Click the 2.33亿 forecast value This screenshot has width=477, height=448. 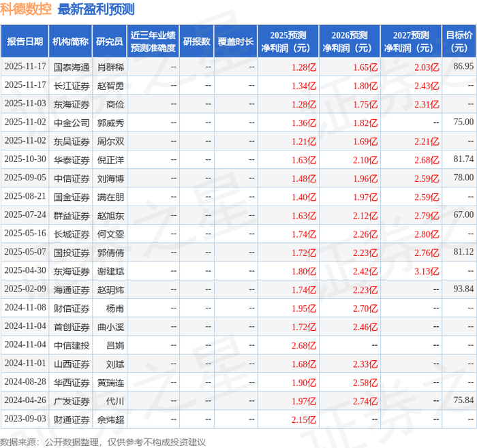pyautogui.click(x=365, y=364)
